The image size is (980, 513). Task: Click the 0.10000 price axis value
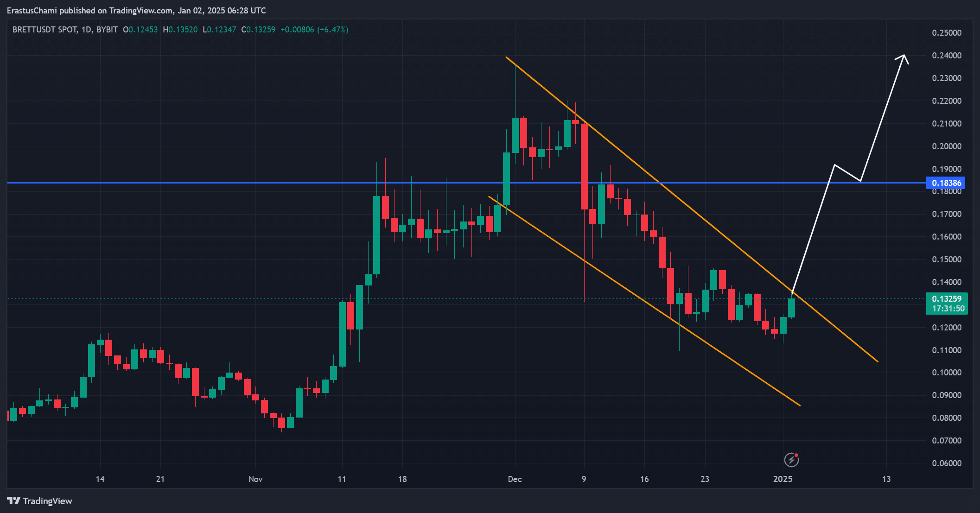pyautogui.click(x=947, y=373)
